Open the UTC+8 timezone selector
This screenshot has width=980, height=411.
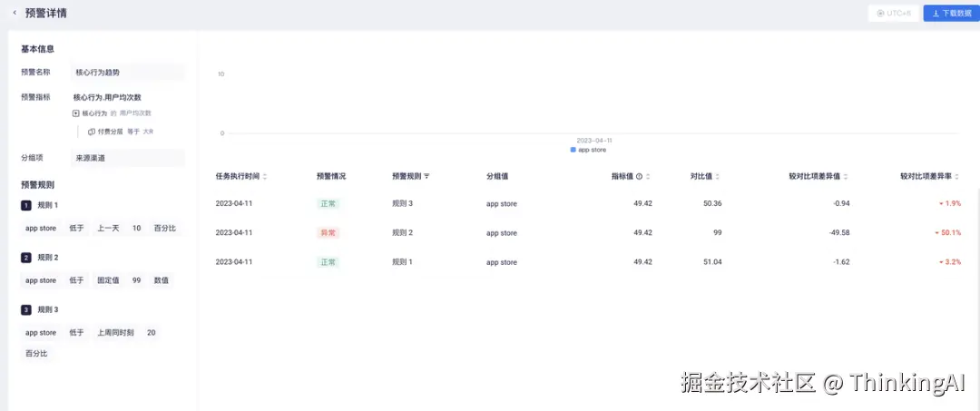pos(894,13)
